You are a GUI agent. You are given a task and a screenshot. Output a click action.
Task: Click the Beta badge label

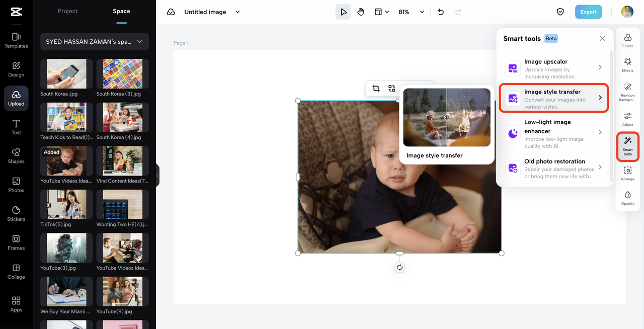[x=551, y=39]
